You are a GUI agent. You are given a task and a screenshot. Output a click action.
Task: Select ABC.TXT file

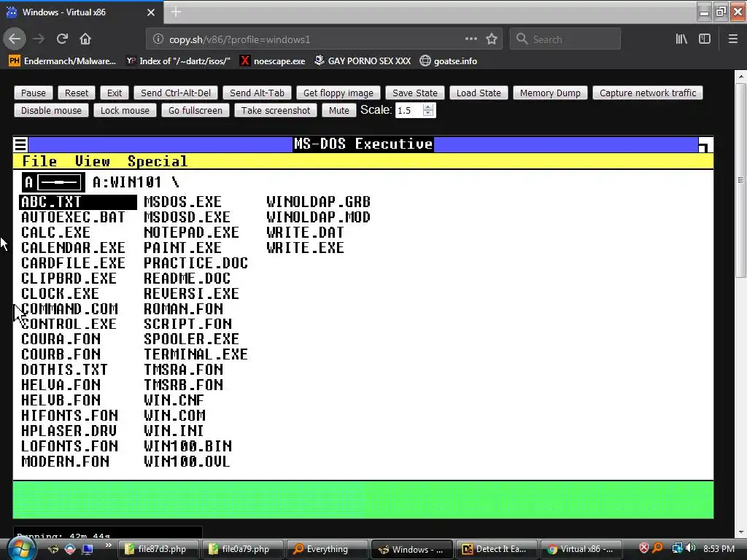click(78, 202)
